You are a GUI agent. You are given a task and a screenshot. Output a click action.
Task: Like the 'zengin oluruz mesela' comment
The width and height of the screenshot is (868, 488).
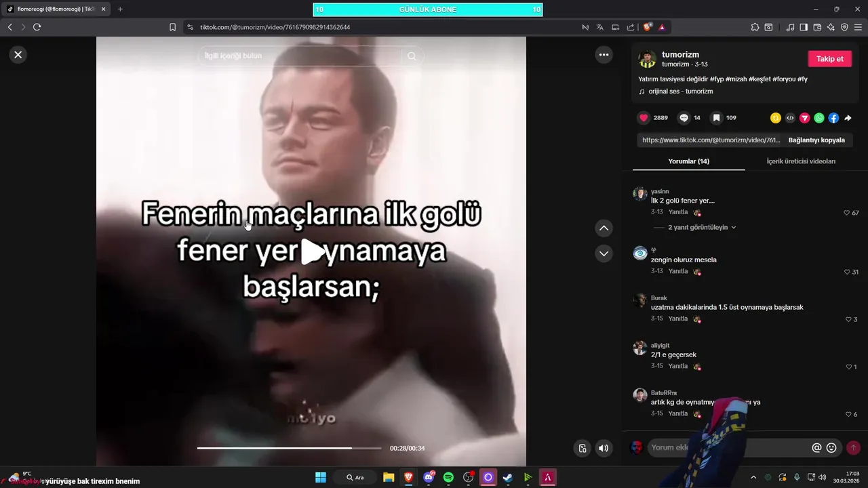coord(847,272)
